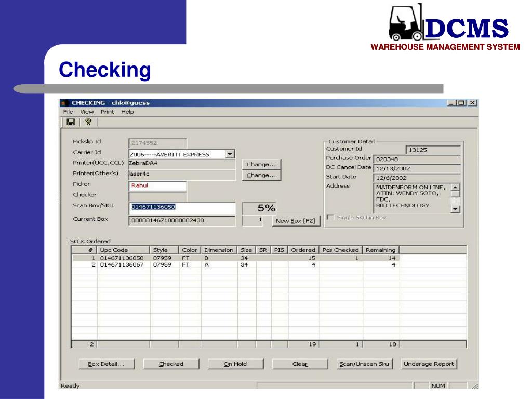Click the empty Checker field

(157, 196)
